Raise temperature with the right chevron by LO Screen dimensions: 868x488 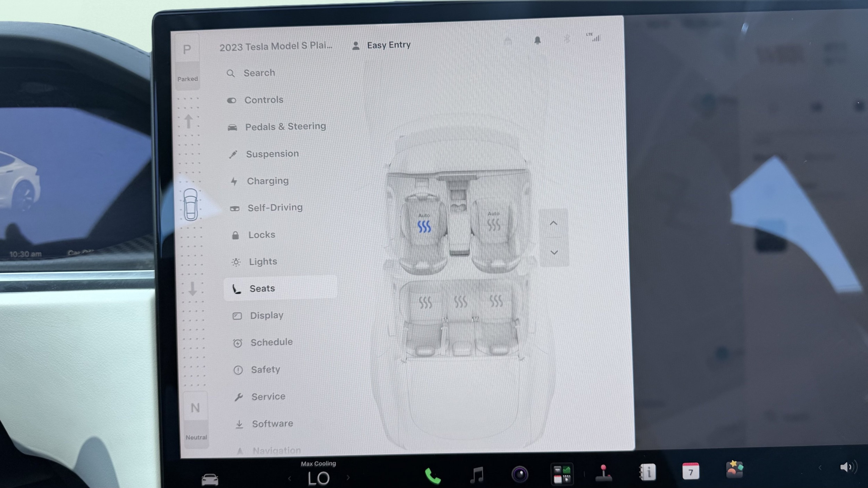[x=348, y=478]
